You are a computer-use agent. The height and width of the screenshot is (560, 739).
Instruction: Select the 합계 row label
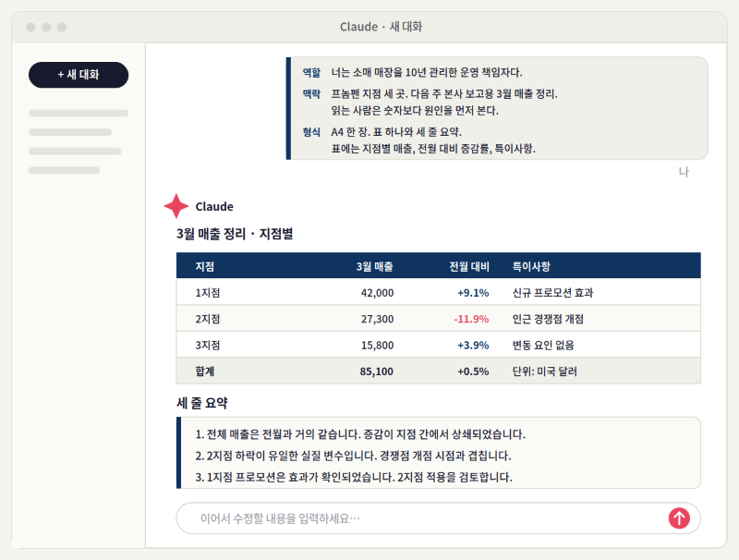[205, 371]
